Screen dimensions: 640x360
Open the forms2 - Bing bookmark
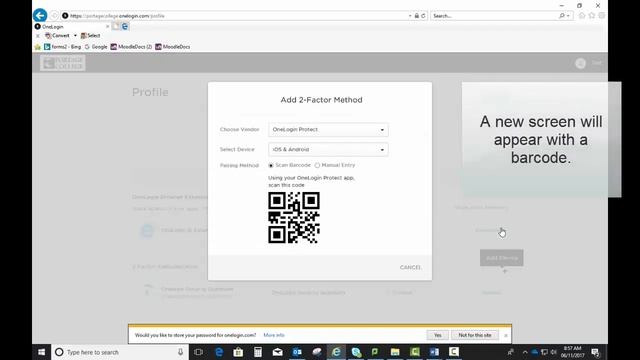point(62,47)
